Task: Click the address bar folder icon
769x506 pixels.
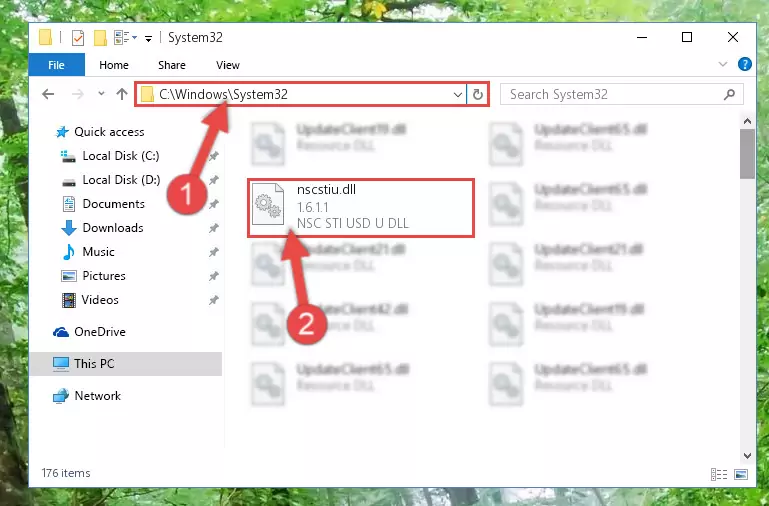Action: [147, 94]
